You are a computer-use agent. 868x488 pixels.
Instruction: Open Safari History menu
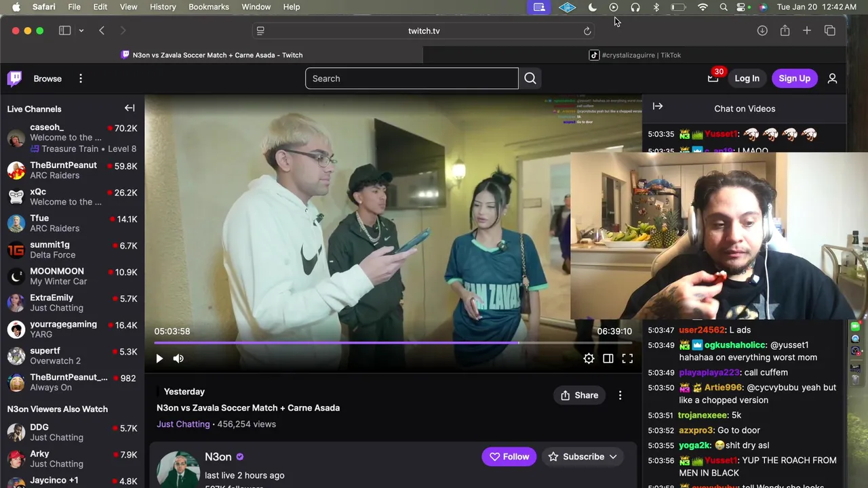pos(162,7)
